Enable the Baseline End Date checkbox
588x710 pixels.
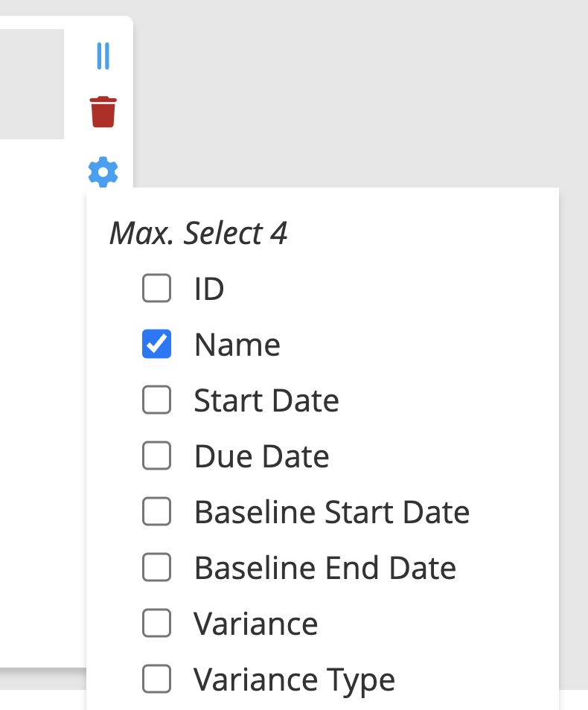tap(156, 567)
